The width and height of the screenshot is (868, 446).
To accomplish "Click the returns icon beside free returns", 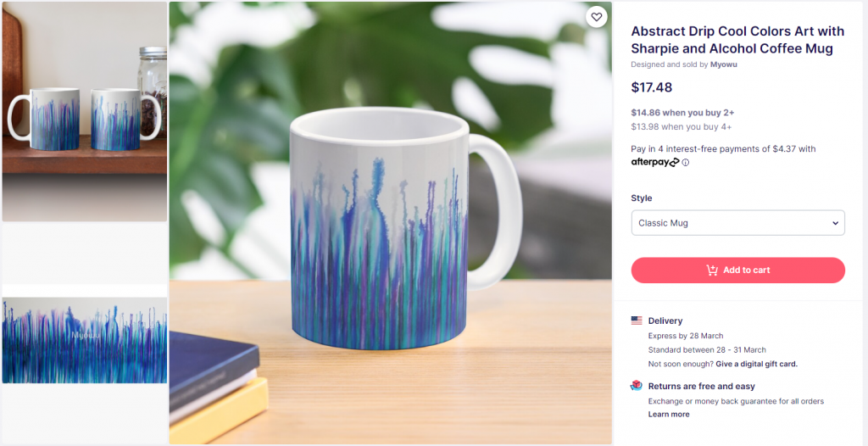I will tap(637, 386).
